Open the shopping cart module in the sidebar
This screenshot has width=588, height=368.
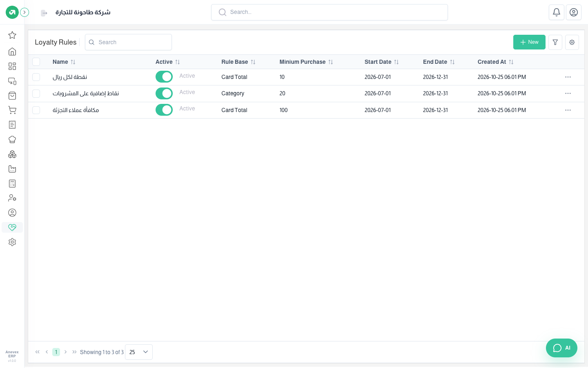point(12,110)
